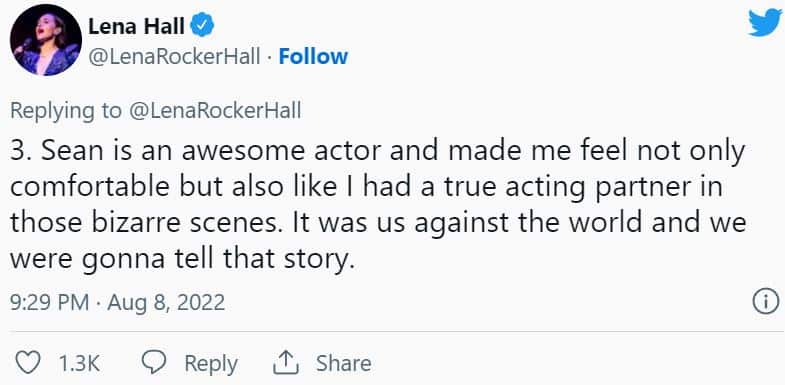Screen dimensions: 785x385
Task: Open the @LenaRockerHall handle under the name
Action: (x=174, y=57)
